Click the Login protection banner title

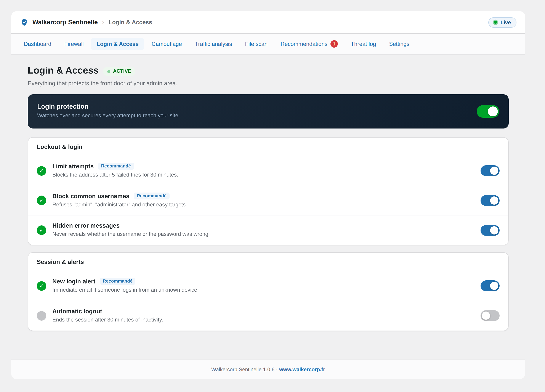(x=63, y=106)
